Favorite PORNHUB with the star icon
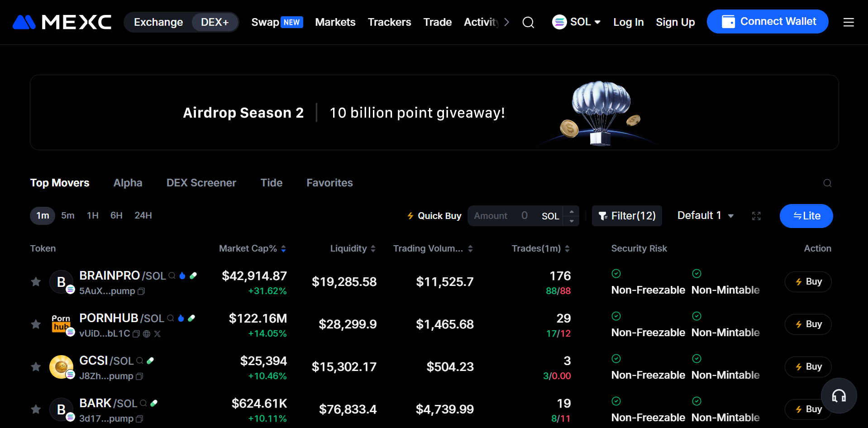 point(36,324)
